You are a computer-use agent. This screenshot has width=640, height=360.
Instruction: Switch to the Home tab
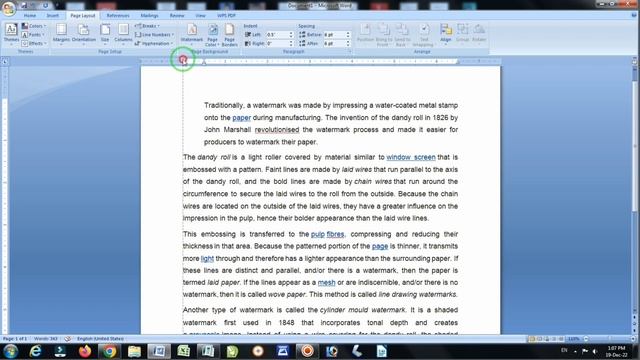point(30,16)
